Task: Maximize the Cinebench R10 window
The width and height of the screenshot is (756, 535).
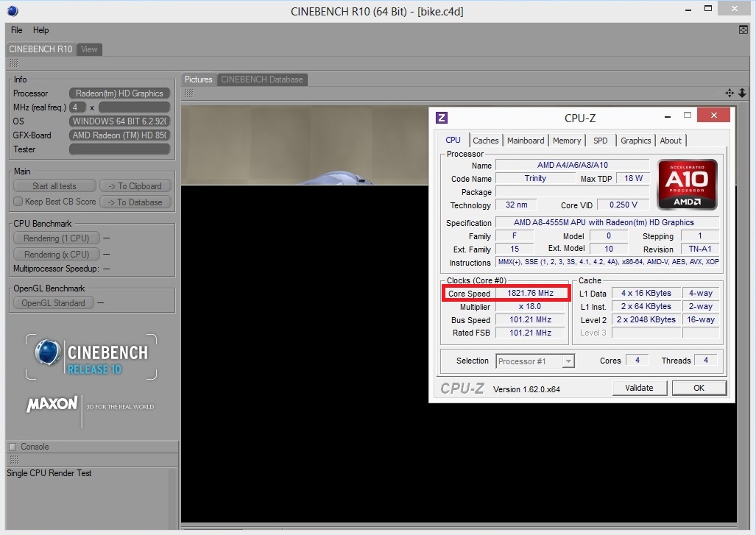Action: [x=708, y=8]
